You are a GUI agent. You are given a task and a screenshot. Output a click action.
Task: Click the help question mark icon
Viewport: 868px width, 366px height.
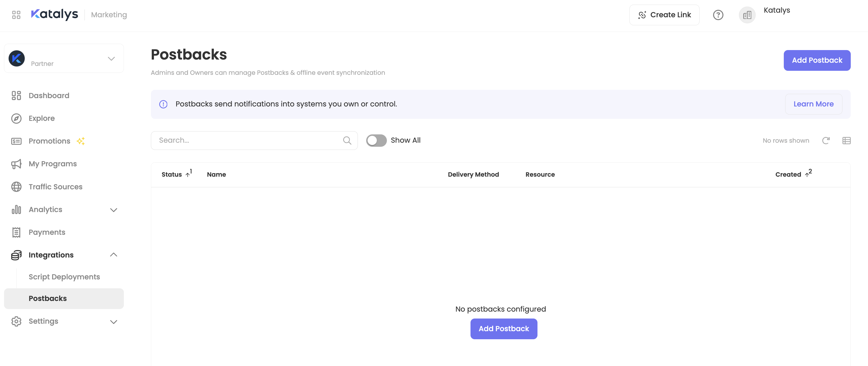[718, 15]
